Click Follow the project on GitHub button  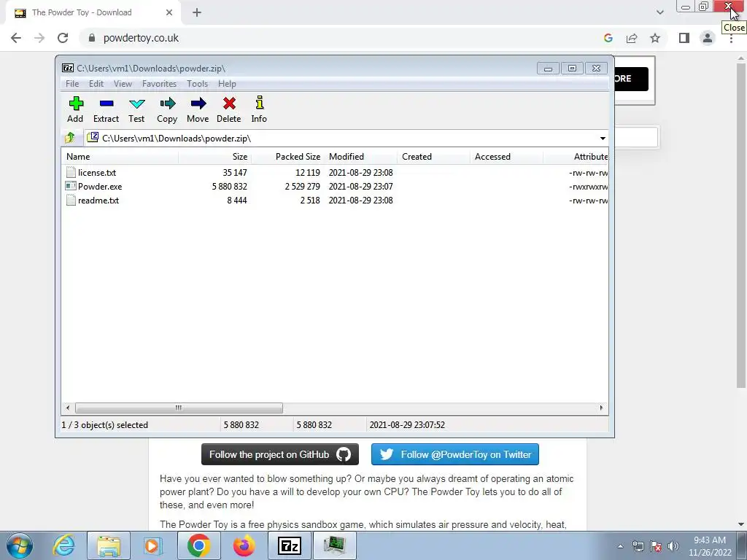pos(279,454)
